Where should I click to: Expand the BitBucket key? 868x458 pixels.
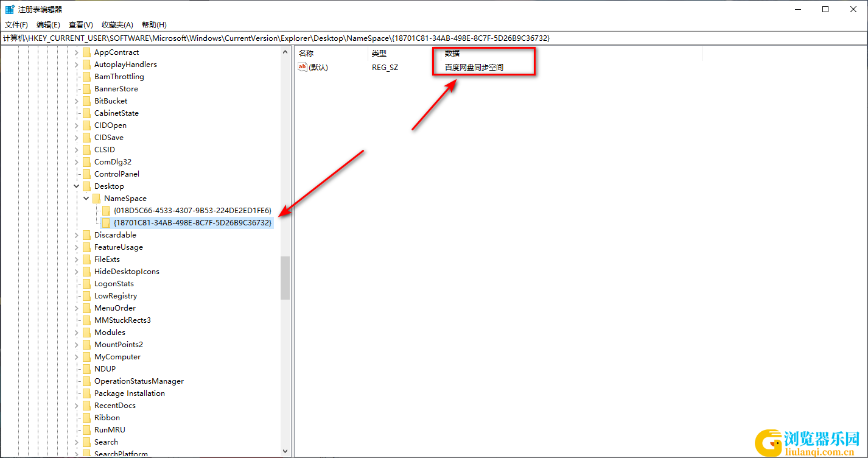[x=76, y=101]
